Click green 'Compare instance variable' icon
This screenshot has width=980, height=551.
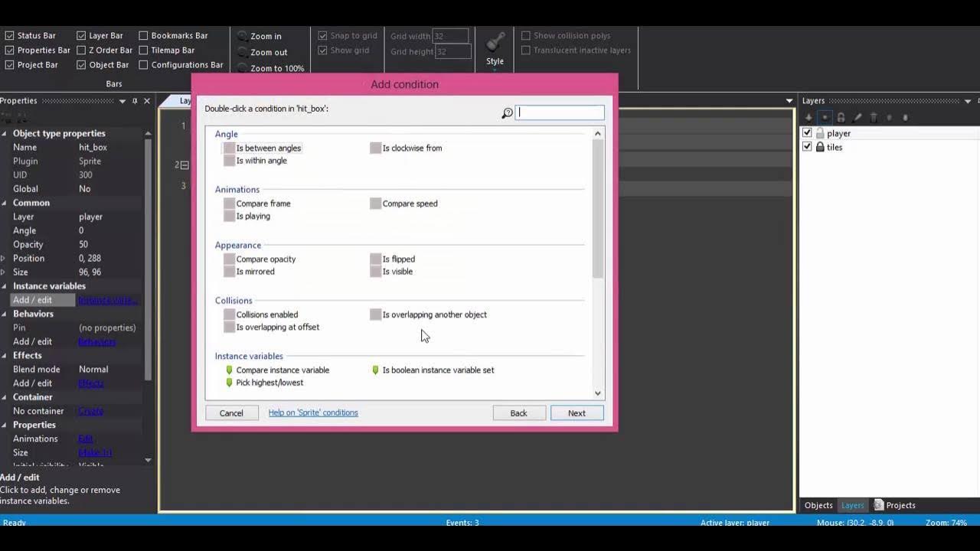pos(229,370)
